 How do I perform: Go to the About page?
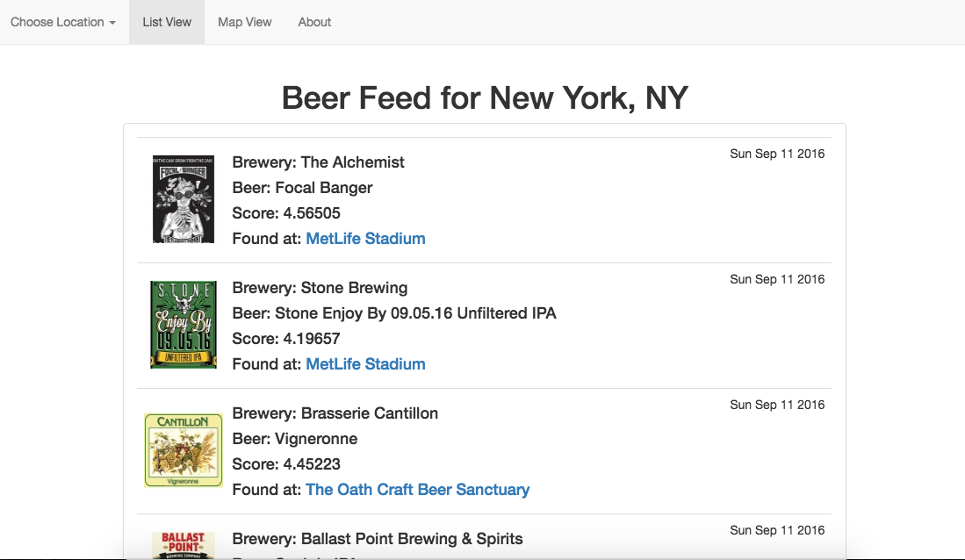point(314,22)
